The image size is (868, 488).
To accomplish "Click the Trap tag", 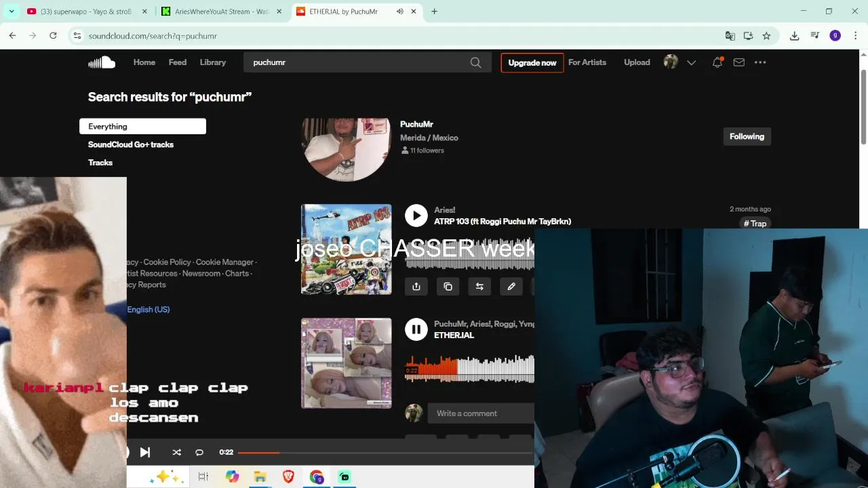I will (x=755, y=224).
